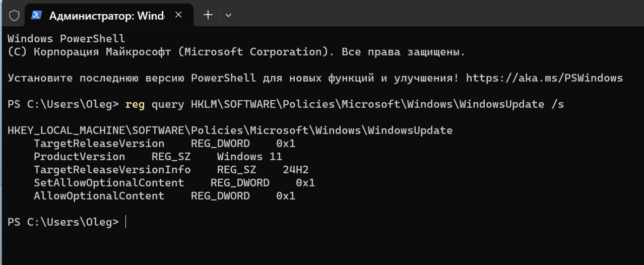The image size is (644, 265).
Task: Open a new tab with plus button
Action: 208,15
